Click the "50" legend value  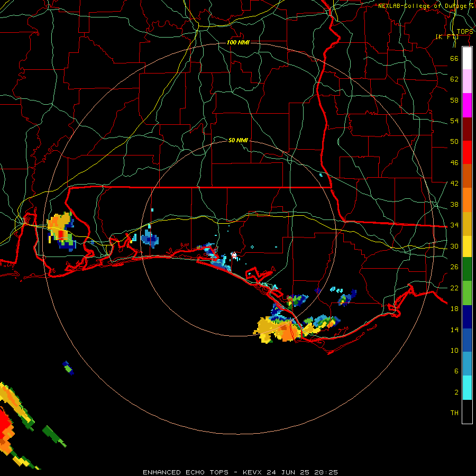454,142
